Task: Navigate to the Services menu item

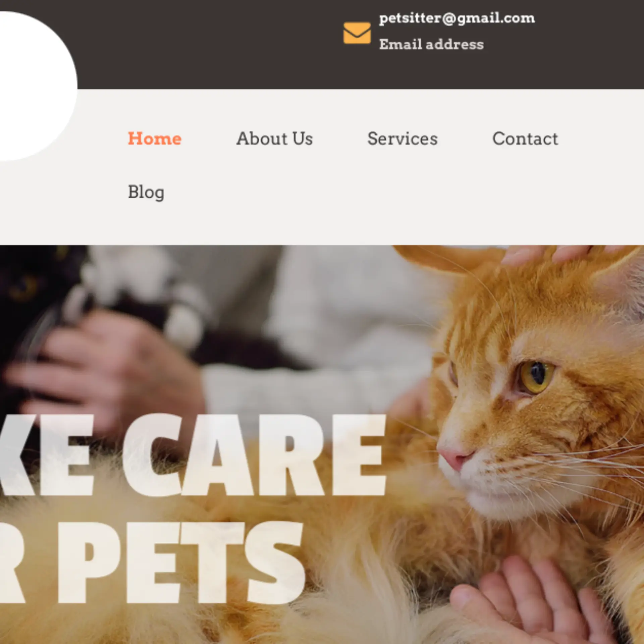Action: 402,139
